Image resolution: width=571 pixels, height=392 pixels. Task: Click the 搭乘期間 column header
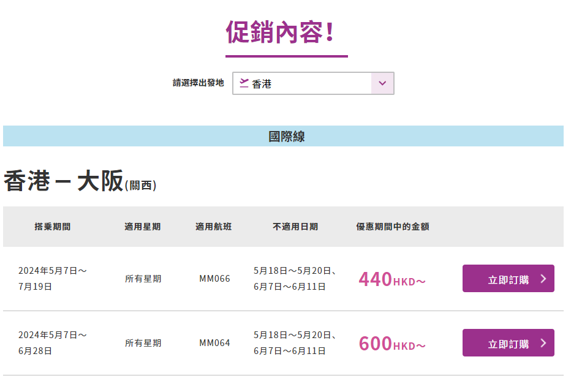coord(53,227)
